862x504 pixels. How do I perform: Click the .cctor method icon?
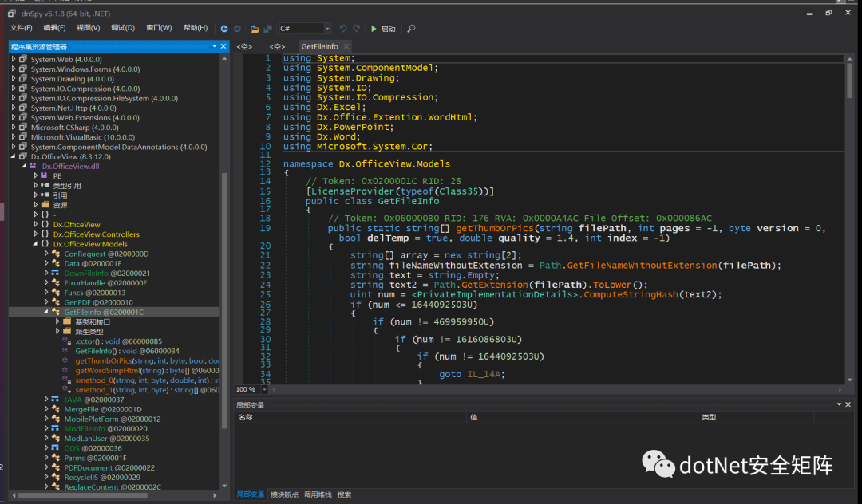click(x=66, y=341)
